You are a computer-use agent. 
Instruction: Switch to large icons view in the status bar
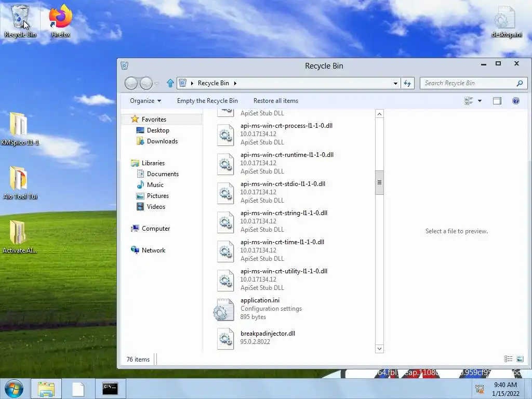[520, 359]
